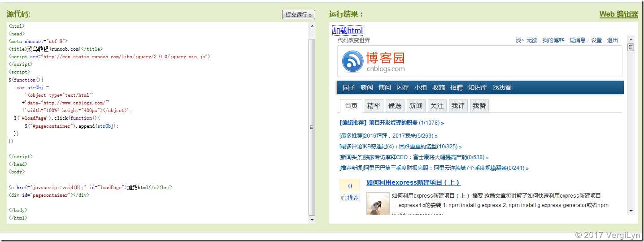Click the 代码改变世界 slogan text
The width and height of the screenshot is (644, 242).
click(354, 40)
